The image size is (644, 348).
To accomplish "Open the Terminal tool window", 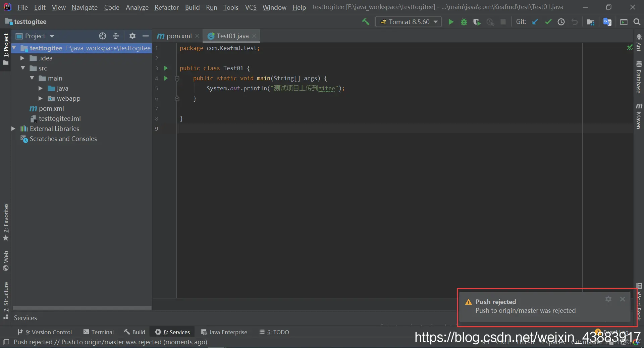I will 99,332.
